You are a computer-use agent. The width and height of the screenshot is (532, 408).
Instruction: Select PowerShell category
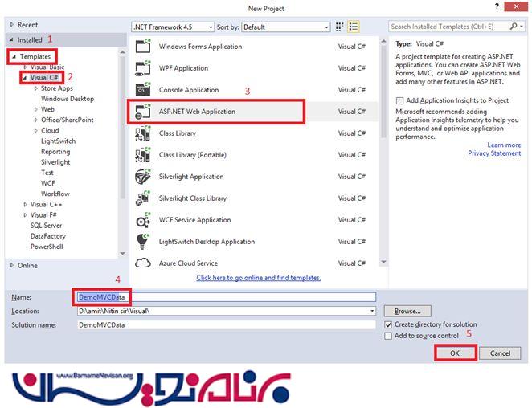tap(47, 247)
